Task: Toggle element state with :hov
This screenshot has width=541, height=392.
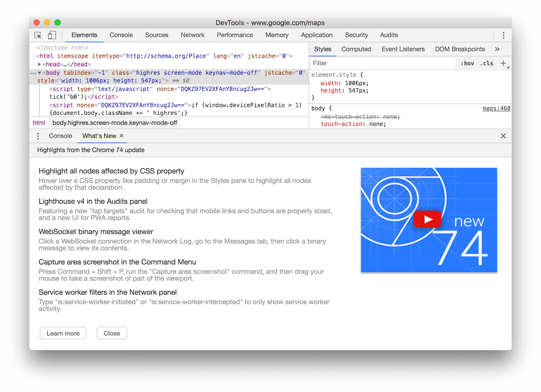Action: pyautogui.click(x=467, y=63)
